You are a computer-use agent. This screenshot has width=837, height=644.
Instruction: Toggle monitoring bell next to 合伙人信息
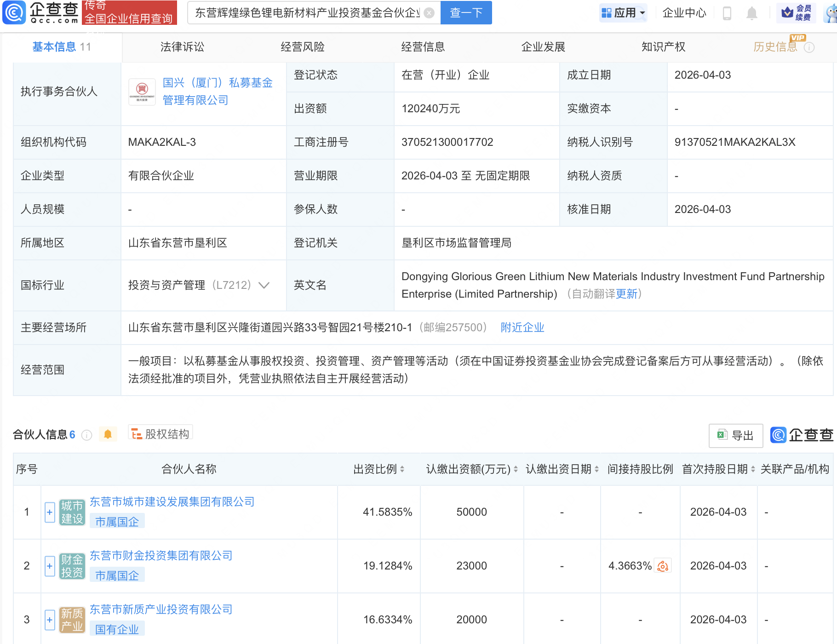[108, 434]
